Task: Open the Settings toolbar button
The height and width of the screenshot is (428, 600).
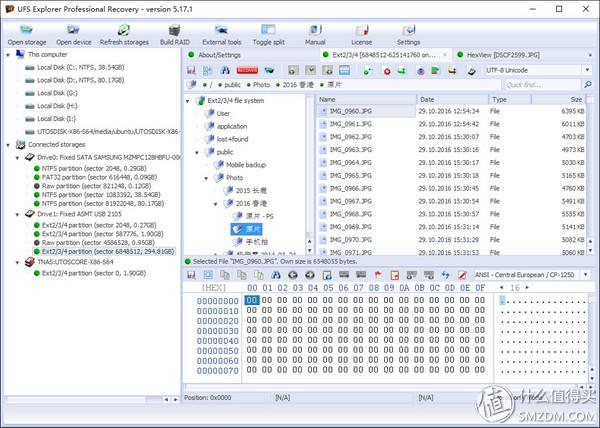Action: (x=408, y=35)
